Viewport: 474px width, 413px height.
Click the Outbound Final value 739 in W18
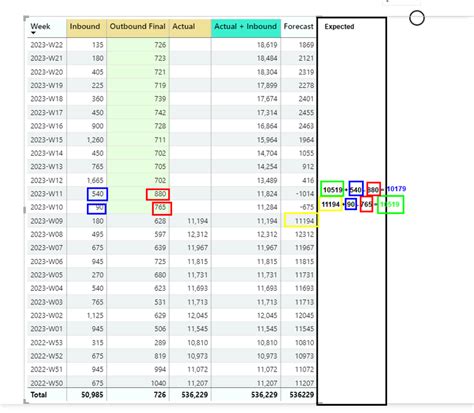(x=160, y=99)
